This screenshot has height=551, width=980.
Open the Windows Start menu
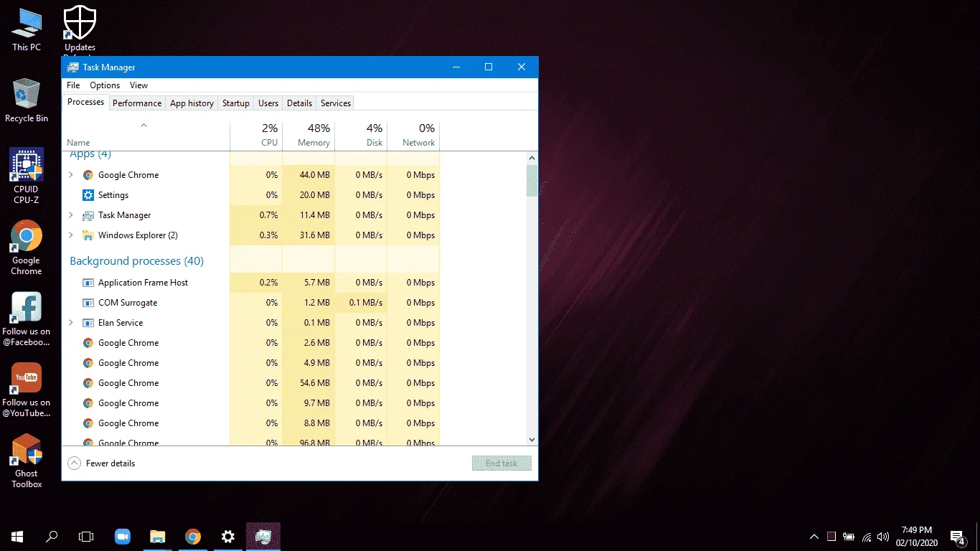[x=17, y=537]
